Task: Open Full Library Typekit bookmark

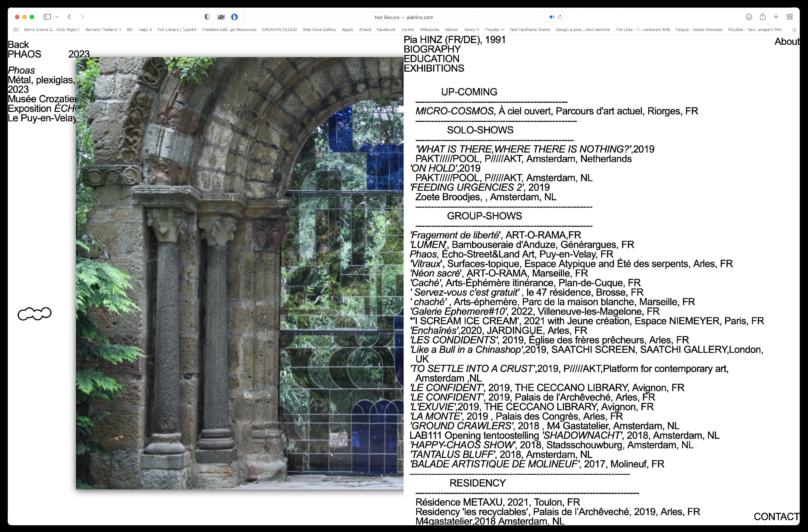Action: pos(177,30)
